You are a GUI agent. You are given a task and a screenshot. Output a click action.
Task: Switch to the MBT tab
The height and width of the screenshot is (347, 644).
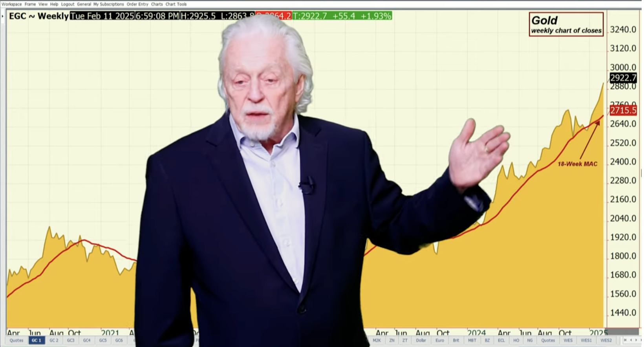(472, 340)
